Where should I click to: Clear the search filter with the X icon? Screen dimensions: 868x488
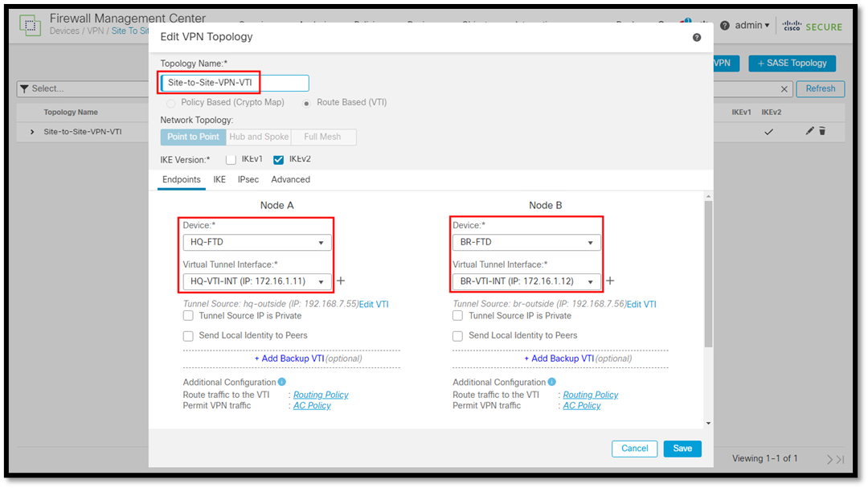[x=784, y=89]
